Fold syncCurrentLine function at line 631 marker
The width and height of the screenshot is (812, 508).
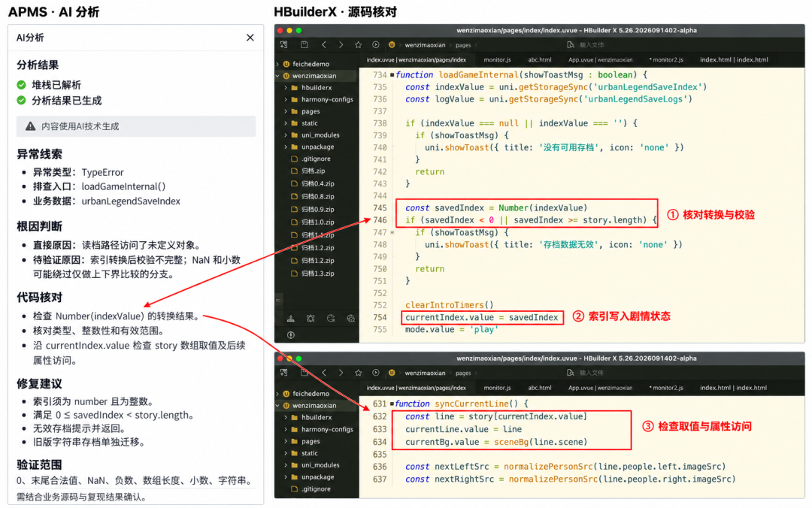(x=392, y=404)
